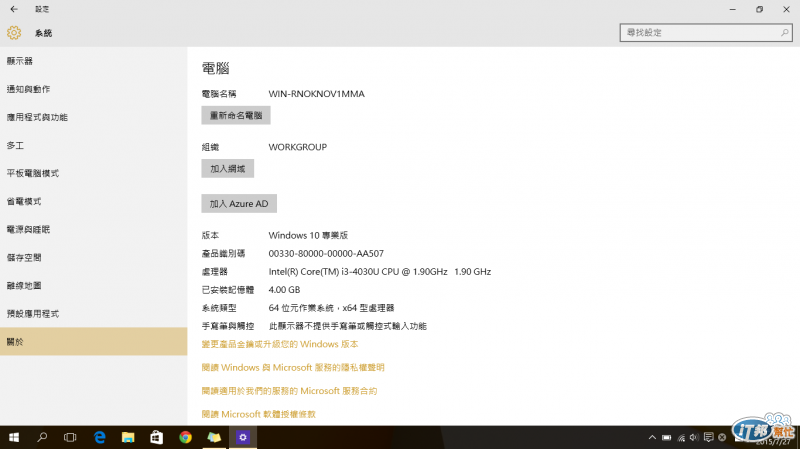Select the Intel Core i3-4030U processor text
Screen dimensions: 800x449
380,272
